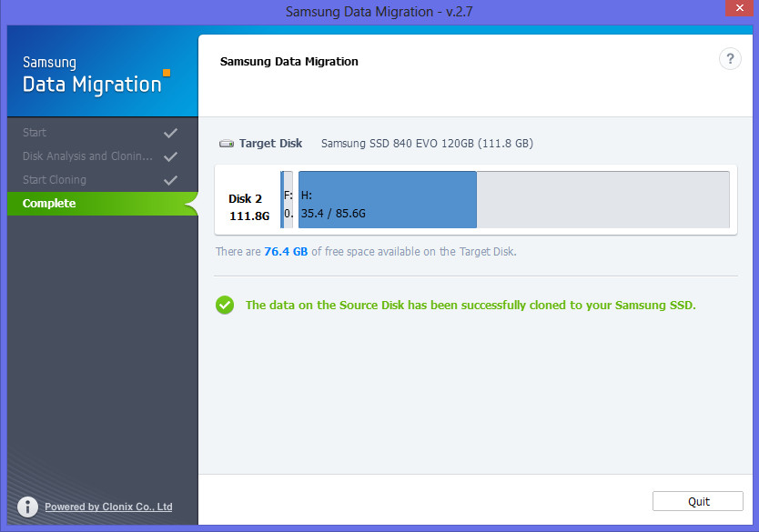Click the Samsung SSD 840 EVO description text
Image resolution: width=759 pixels, height=532 pixels.
(x=426, y=143)
